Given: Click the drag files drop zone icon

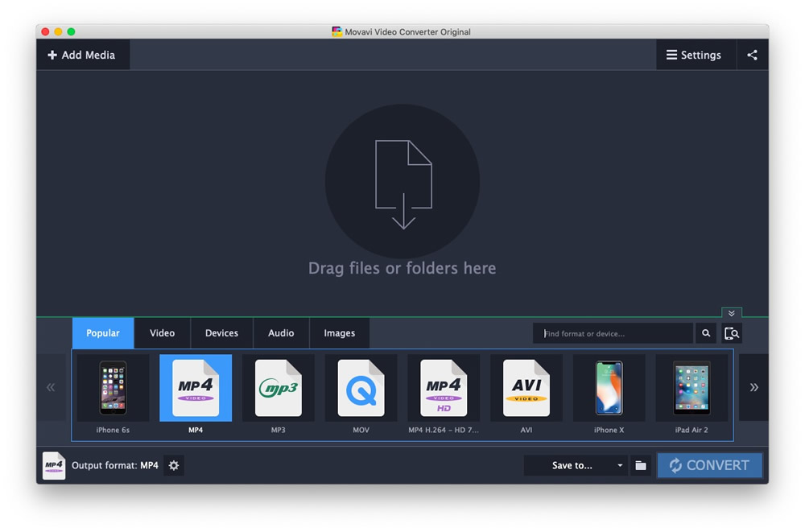Looking at the screenshot, I should click(402, 181).
